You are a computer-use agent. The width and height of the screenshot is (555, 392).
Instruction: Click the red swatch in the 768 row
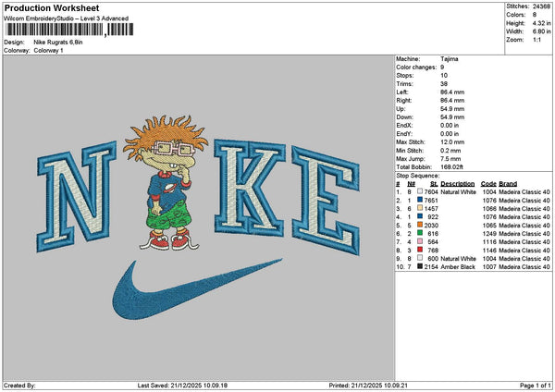[x=420, y=250]
